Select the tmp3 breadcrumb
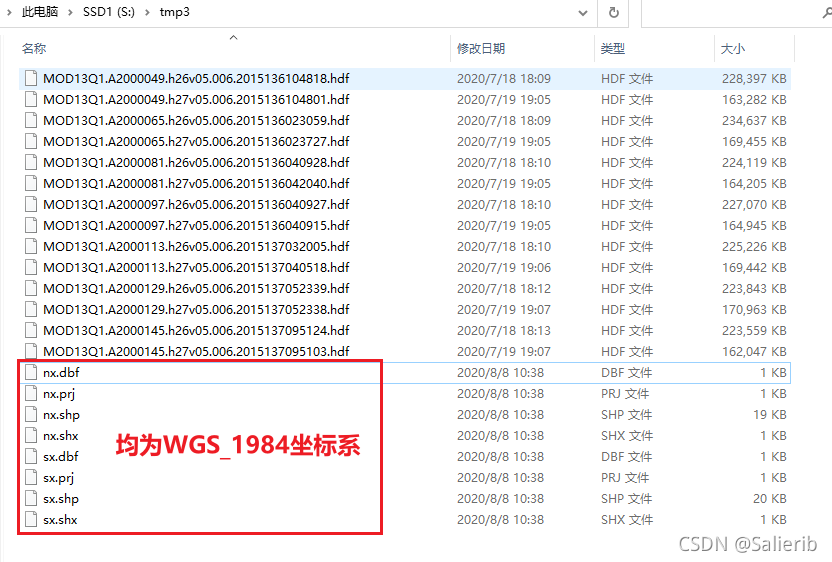 (175, 12)
